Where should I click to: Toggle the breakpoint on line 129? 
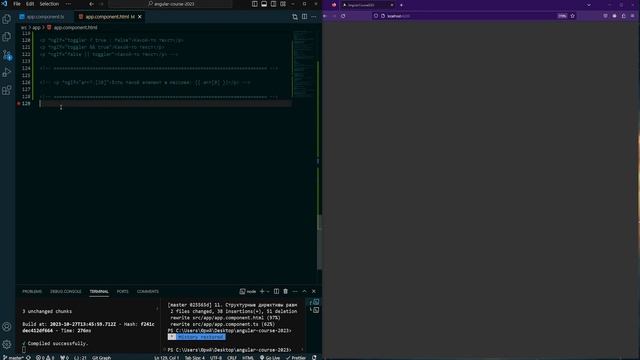[19, 104]
